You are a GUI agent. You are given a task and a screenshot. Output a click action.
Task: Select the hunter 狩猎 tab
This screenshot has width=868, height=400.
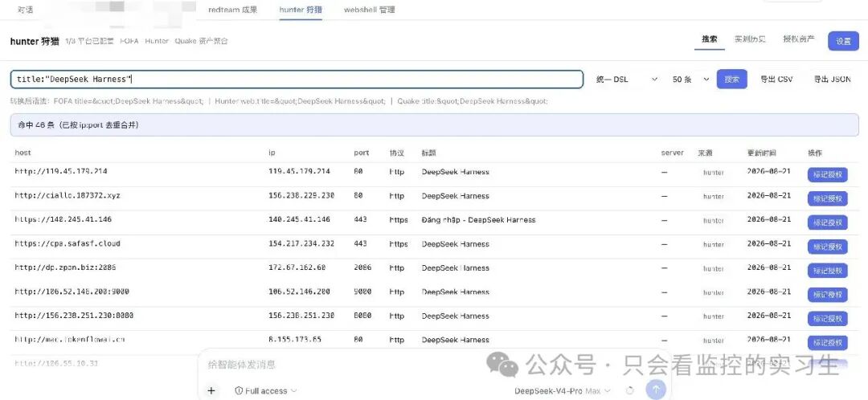pyautogui.click(x=301, y=10)
